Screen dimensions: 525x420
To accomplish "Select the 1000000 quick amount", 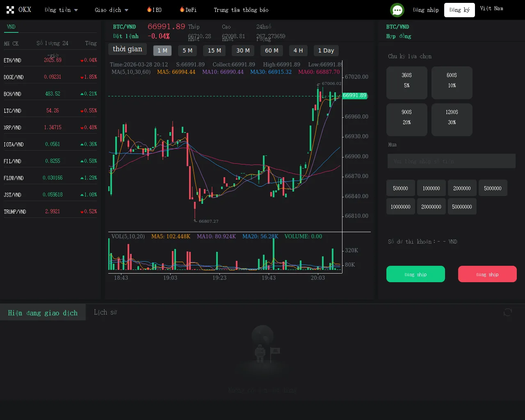I will point(431,188).
